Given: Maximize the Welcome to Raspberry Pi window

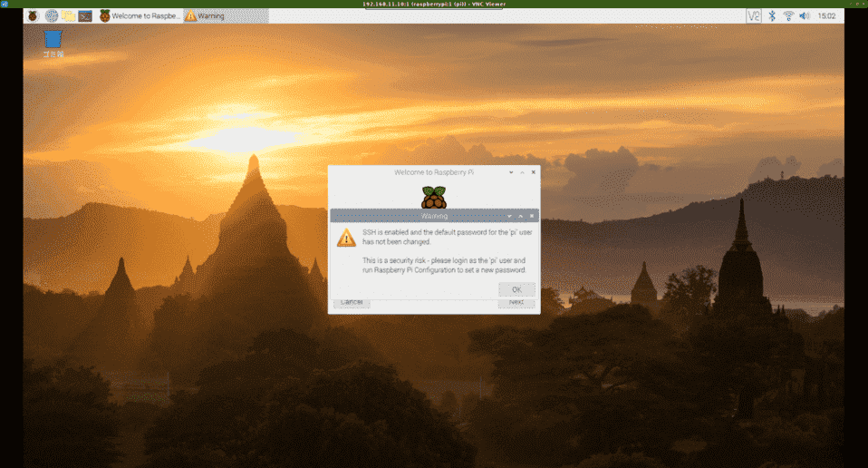Looking at the screenshot, I should (x=522, y=172).
